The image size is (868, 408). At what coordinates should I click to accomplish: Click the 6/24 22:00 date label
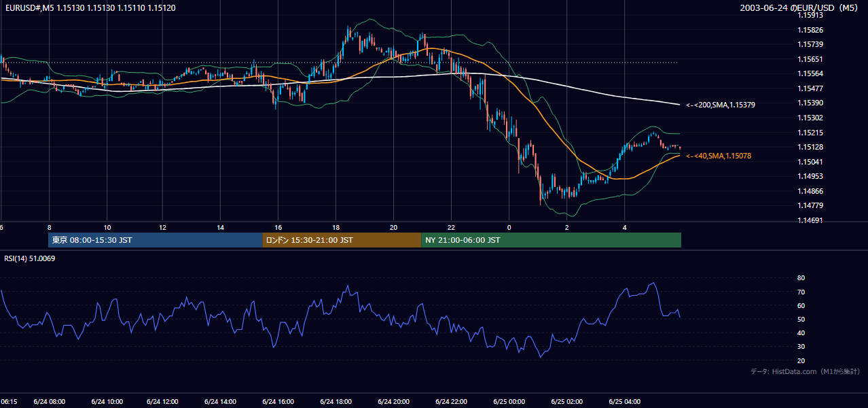452,402
